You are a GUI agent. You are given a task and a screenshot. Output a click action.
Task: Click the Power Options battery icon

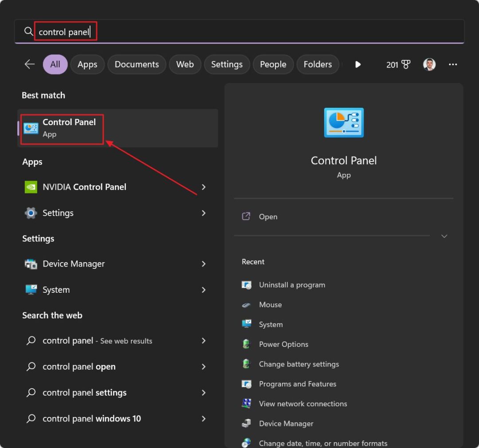click(246, 344)
